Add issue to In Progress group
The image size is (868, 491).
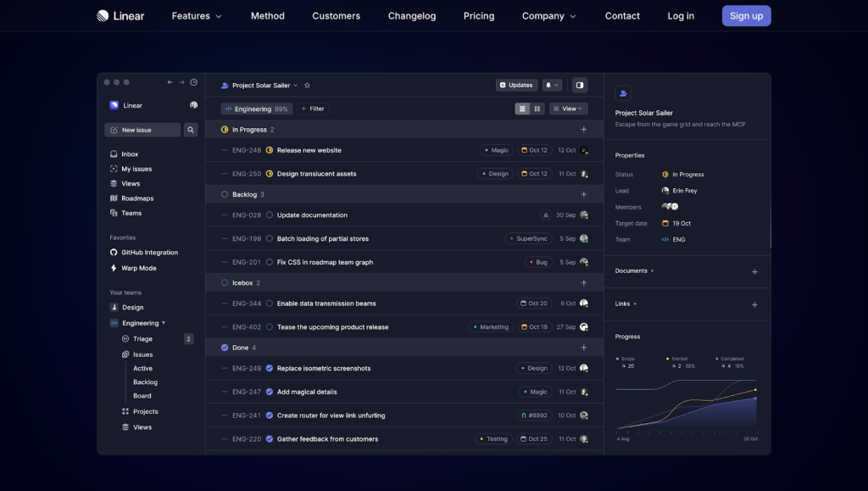coord(583,130)
